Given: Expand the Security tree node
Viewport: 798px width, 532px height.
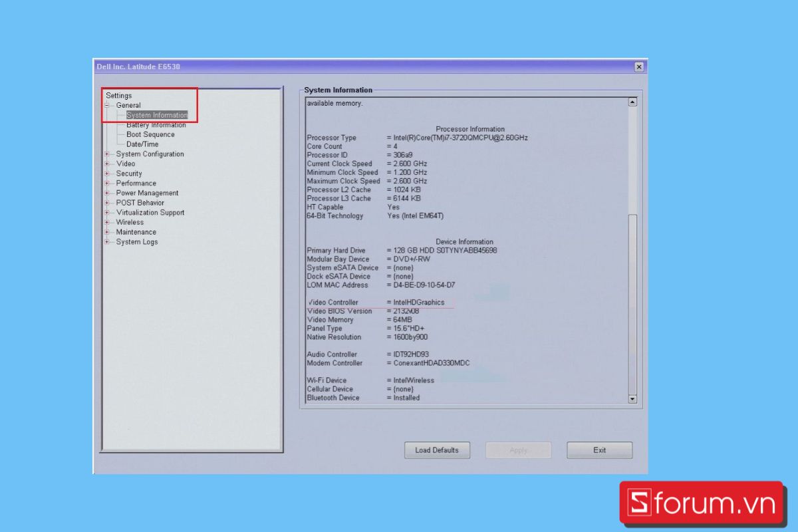Looking at the screenshot, I should pos(106,174).
